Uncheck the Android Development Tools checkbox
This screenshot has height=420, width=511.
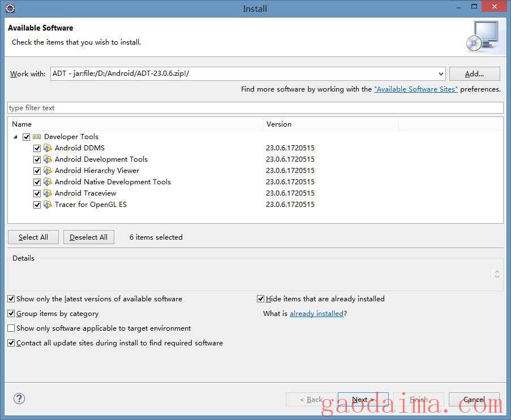37,159
